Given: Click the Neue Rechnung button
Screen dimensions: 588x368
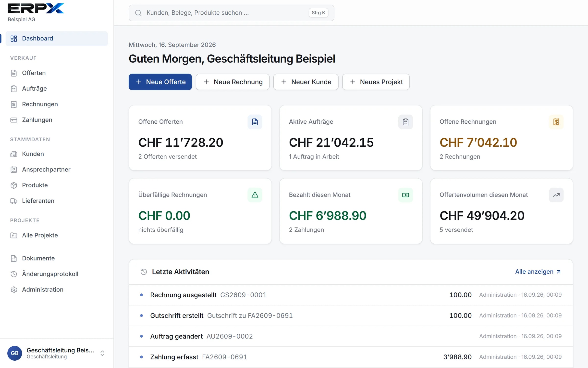Looking at the screenshot, I should pyautogui.click(x=233, y=82).
